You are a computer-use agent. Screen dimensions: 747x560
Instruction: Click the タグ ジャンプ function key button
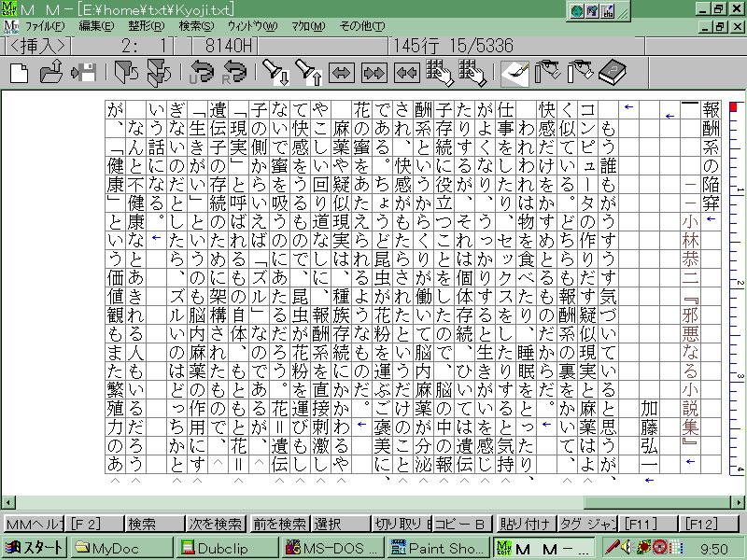pyautogui.click(x=587, y=524)
